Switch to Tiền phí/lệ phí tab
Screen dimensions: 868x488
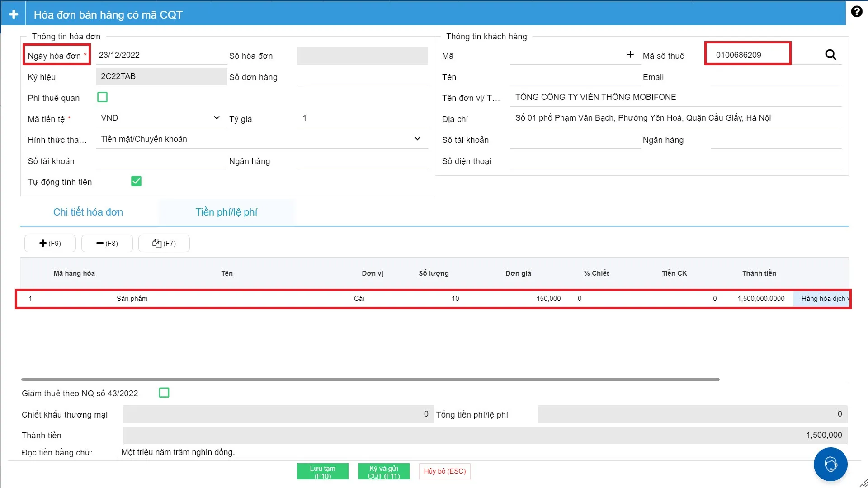(x=226, y=212)
